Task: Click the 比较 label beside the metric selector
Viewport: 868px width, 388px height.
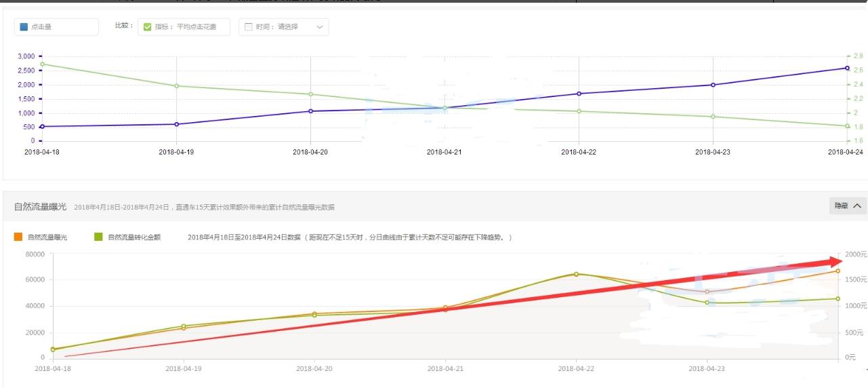Action: click(124, 26)
